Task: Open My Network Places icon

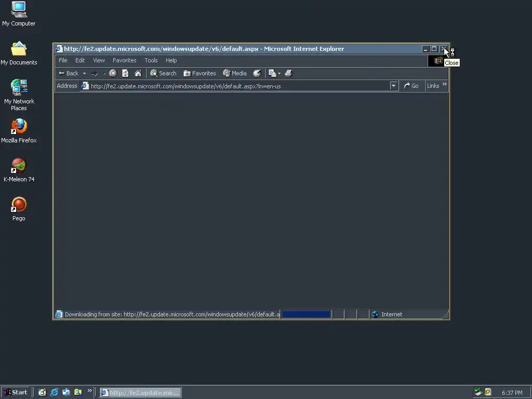Action: point(19,95)
